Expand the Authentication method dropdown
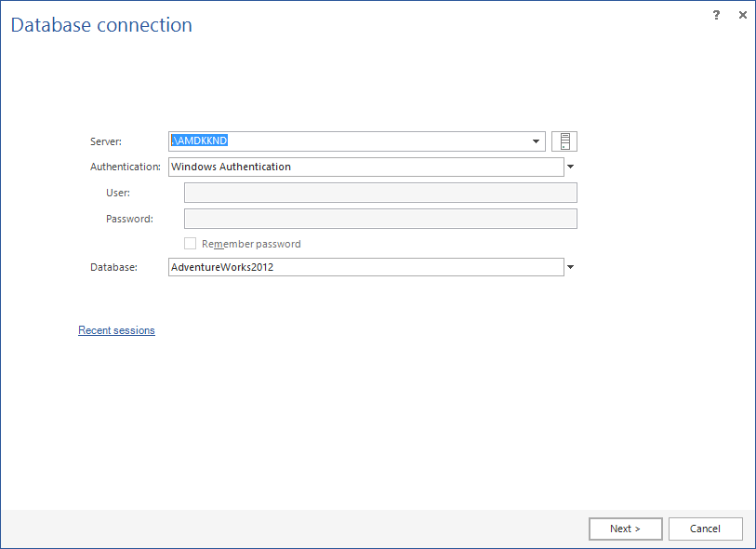This screenshot has height=549, width=756. (570, 167)
